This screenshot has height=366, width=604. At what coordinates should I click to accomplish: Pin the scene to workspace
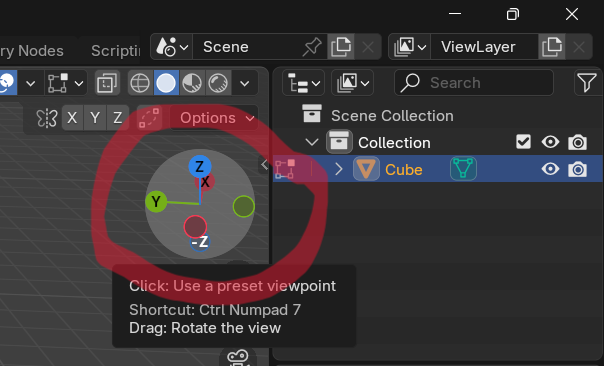point(312,47)
